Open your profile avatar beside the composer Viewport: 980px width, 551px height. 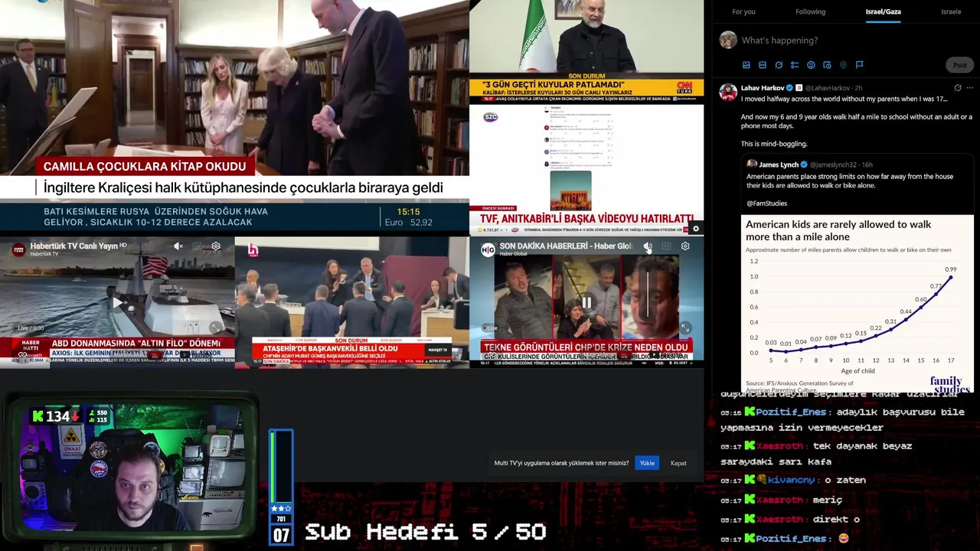pyautogui.click(x=728, y=40)
